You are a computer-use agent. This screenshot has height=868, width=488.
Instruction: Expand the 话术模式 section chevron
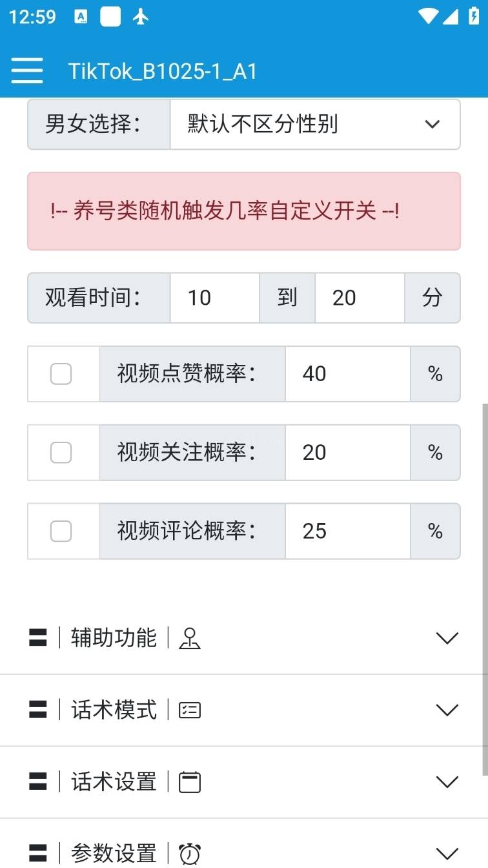pos(447,710)
